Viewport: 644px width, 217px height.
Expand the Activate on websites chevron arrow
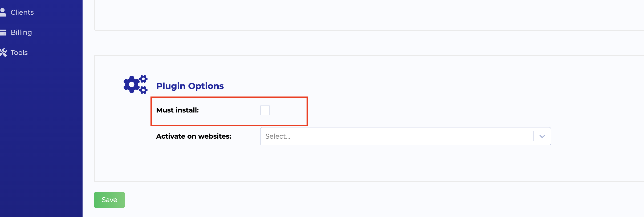click(x=542, y=136)
